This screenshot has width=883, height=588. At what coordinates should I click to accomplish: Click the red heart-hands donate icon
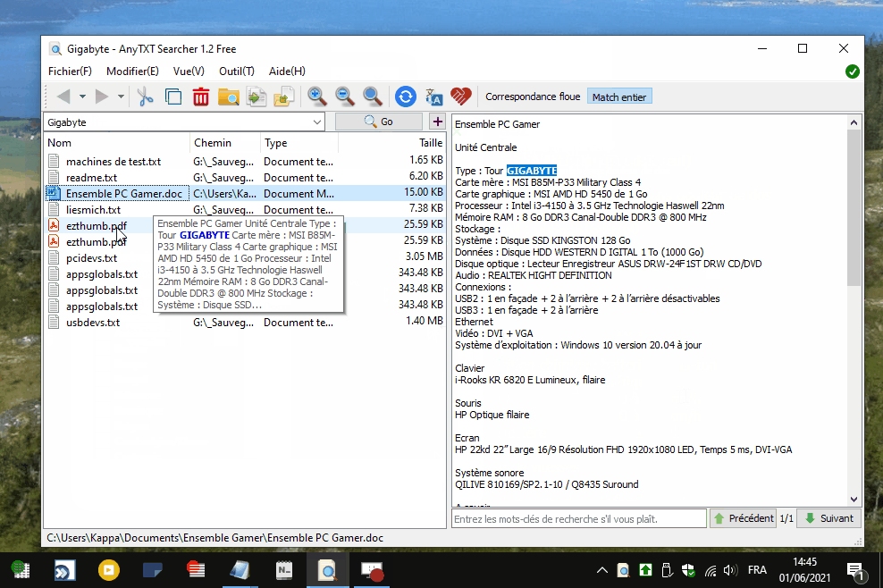[460, 97]
